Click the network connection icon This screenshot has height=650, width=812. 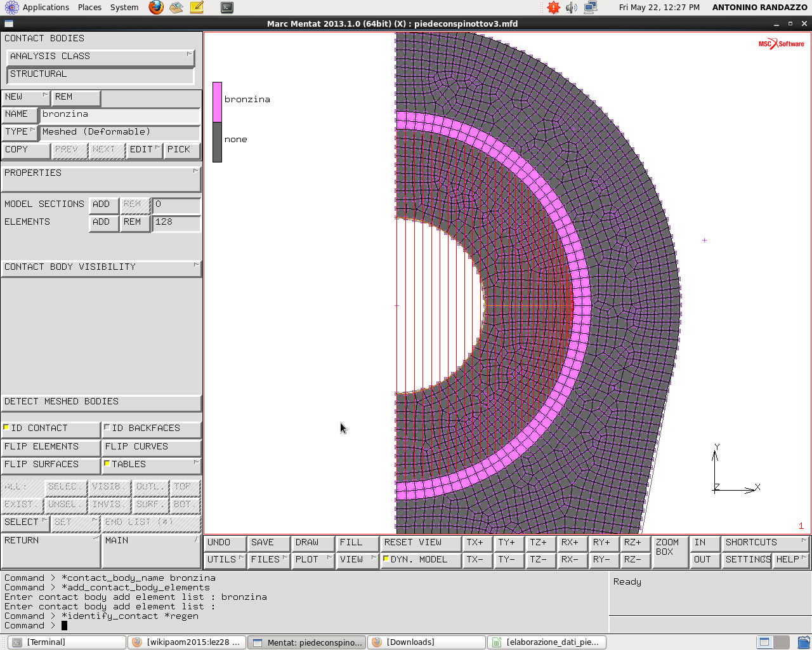coord(591,8)
